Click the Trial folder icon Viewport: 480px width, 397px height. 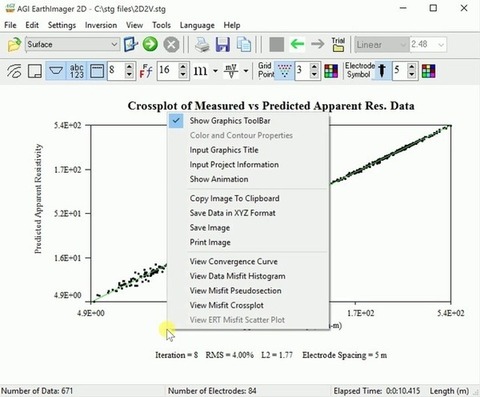(338, 44)
